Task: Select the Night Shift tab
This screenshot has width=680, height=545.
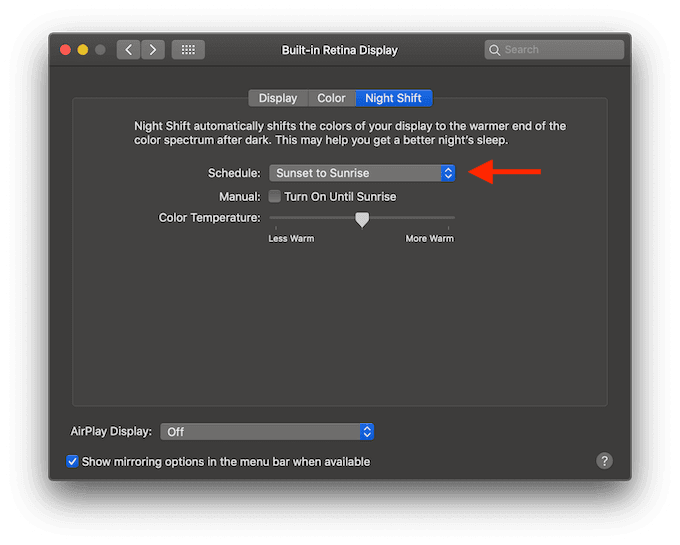Action: click(394, 98)
